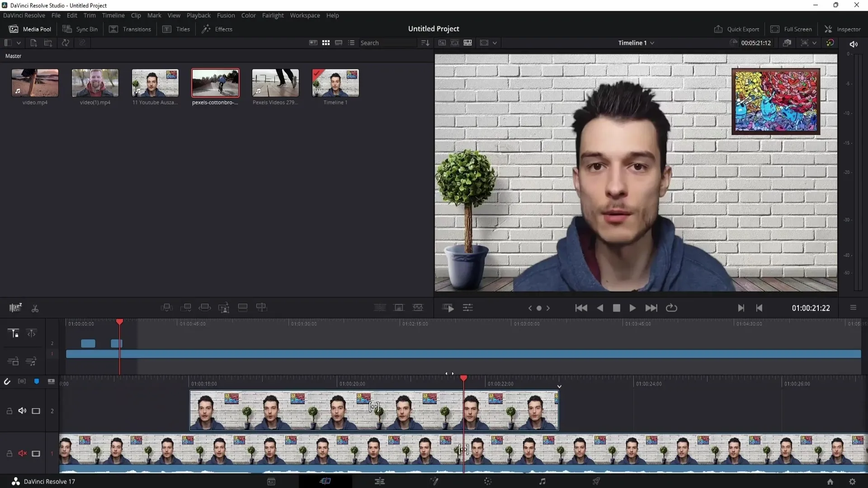
Task: Open the Effects panel
Action: [x=217, y=29]
